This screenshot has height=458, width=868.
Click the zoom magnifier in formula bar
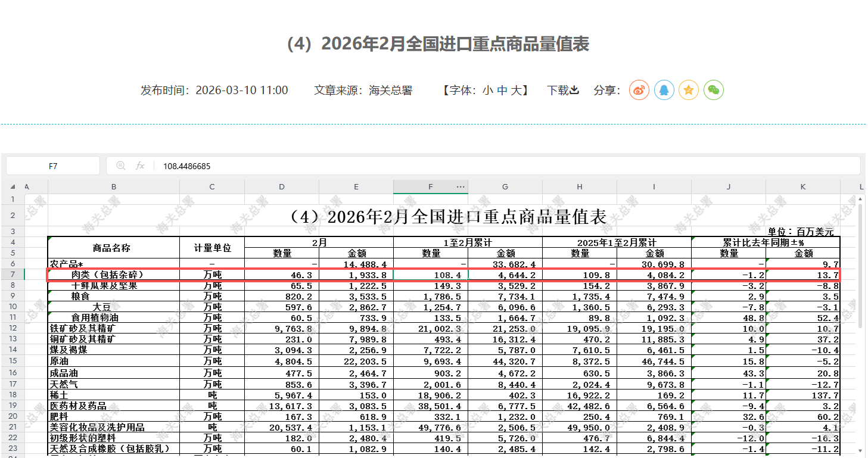coord(121,166)
